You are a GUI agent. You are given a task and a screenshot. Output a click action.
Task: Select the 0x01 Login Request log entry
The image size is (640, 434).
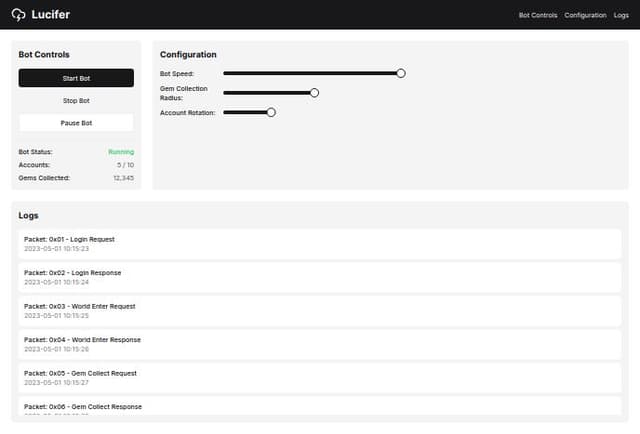pos(320,244)
